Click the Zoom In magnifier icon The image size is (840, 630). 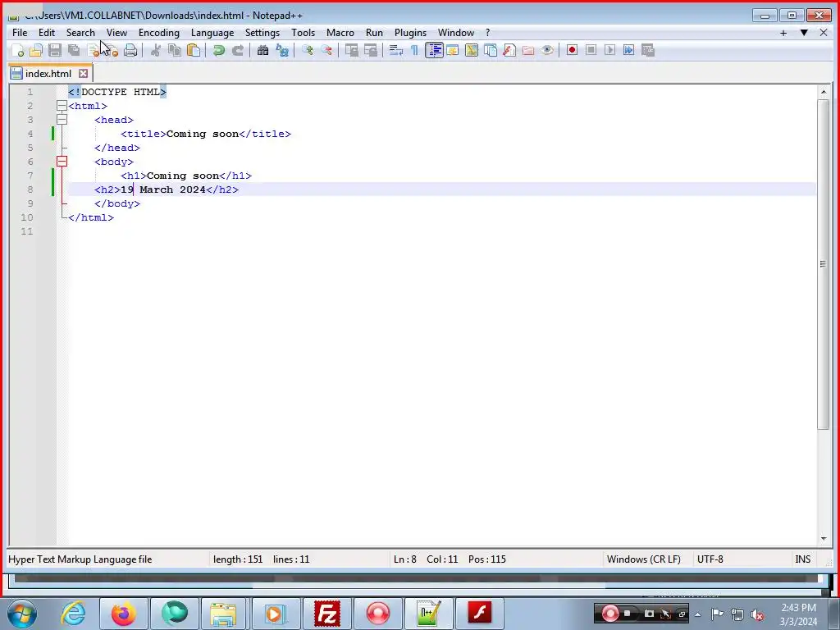(x=308, y=50)
